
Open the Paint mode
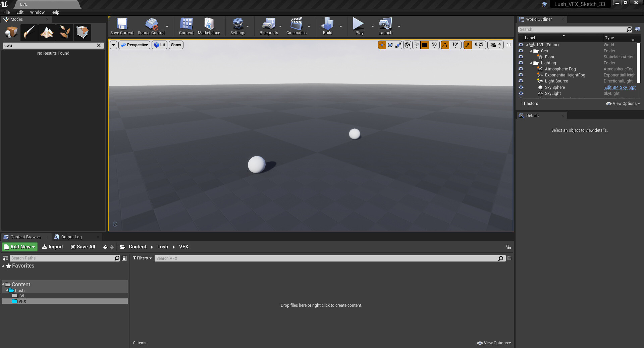tap(29, 32)
